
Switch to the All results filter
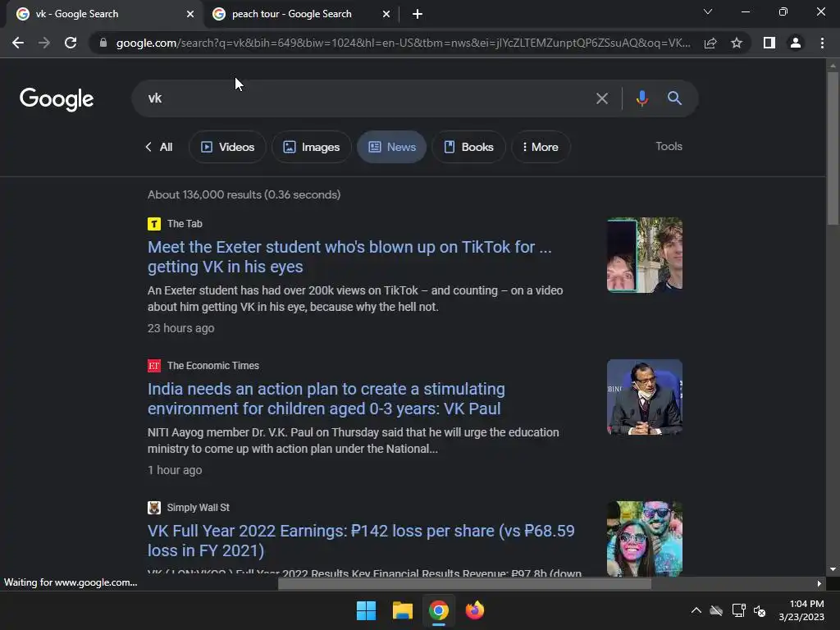[x=159, y=148]
